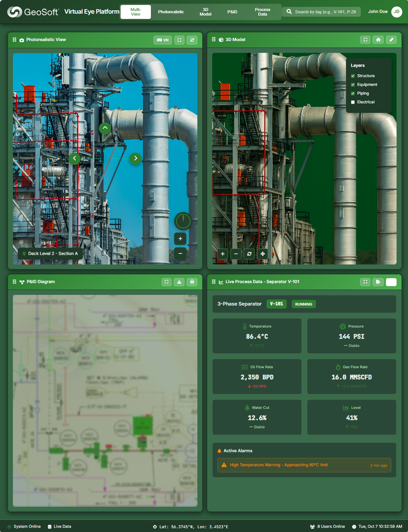Enable the Electrical layer checkbox
This screenshot has height=532, width=408.
(x=353, y=102)
